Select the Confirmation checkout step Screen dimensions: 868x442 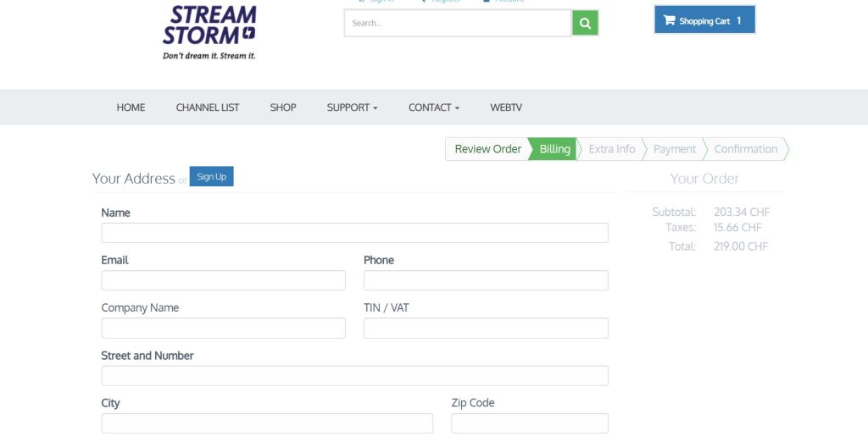click(746, 149)
